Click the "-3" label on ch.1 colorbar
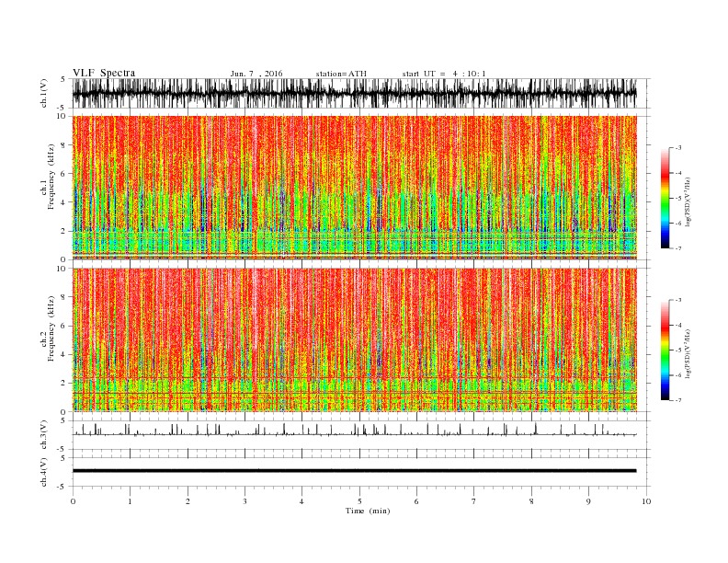 pyautogui.click(x=677, y=148)
